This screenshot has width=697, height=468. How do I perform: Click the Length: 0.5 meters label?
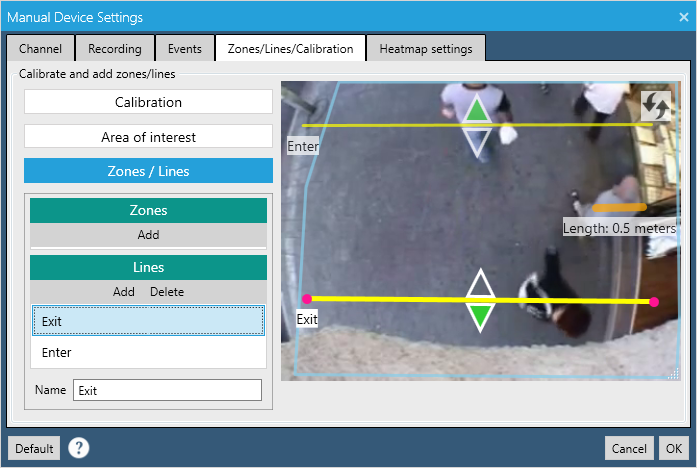619,228
